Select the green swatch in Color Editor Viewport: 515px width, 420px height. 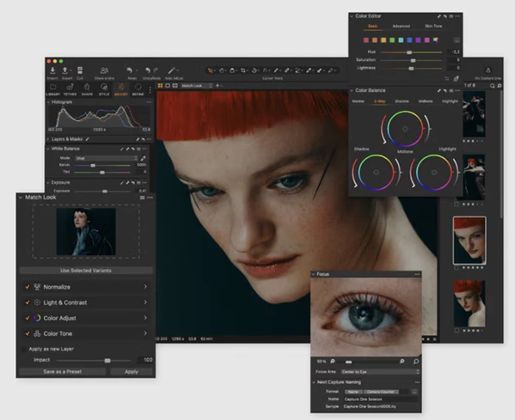pos(392,40)
